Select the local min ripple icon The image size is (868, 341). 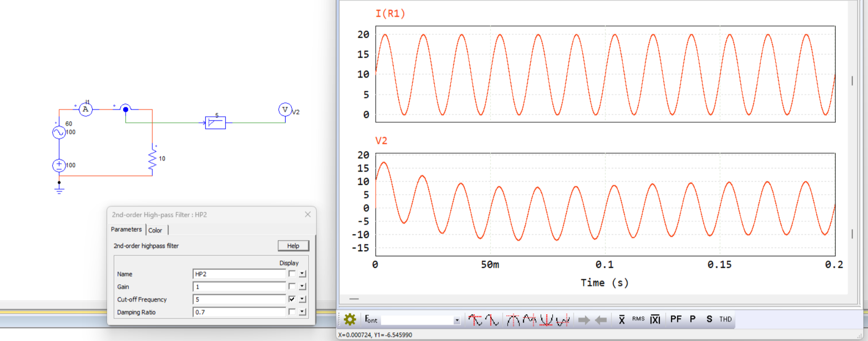tap(563, 320)
